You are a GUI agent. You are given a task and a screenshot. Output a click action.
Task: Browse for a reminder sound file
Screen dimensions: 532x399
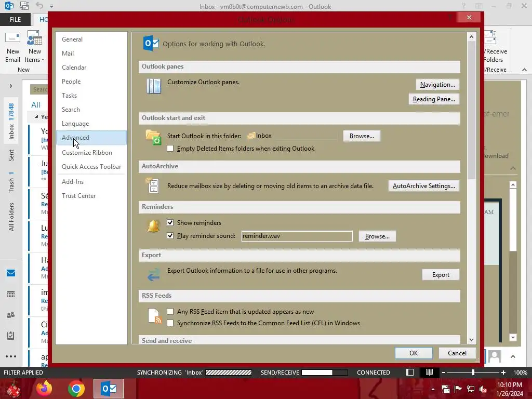(x=377, y=236)
